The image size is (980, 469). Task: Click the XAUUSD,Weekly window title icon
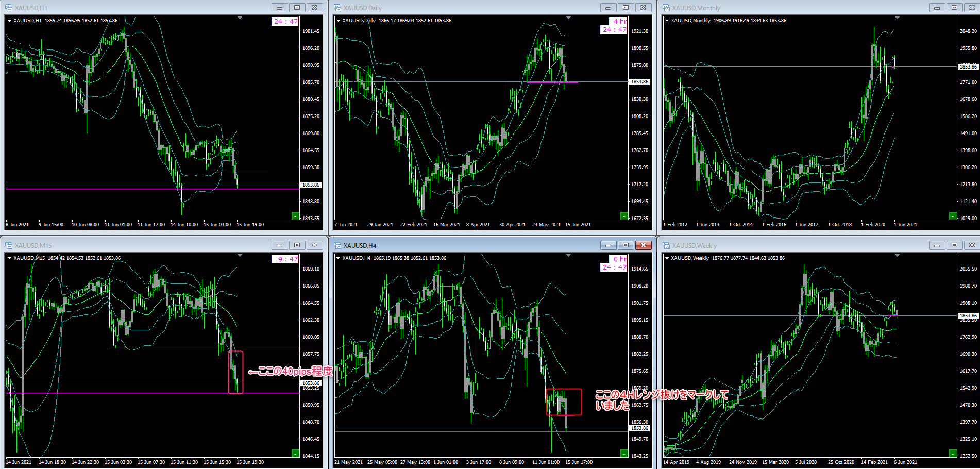click(666, 245)
